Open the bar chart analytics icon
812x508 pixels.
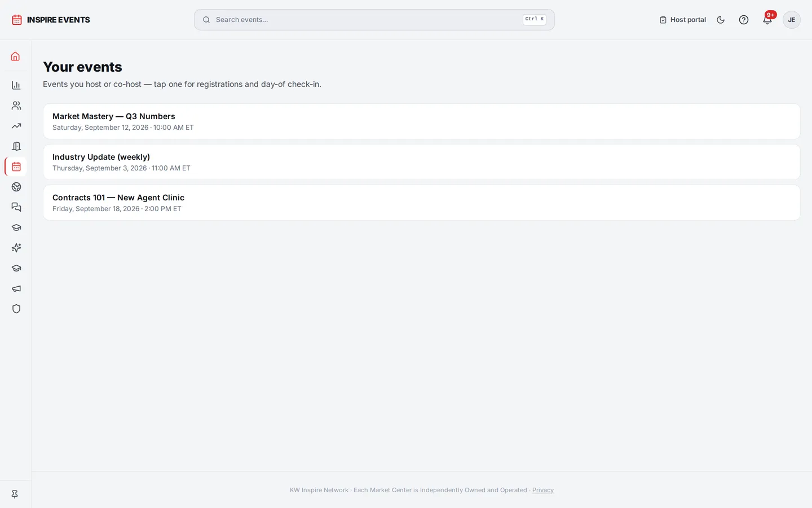(x=16, y=85)
